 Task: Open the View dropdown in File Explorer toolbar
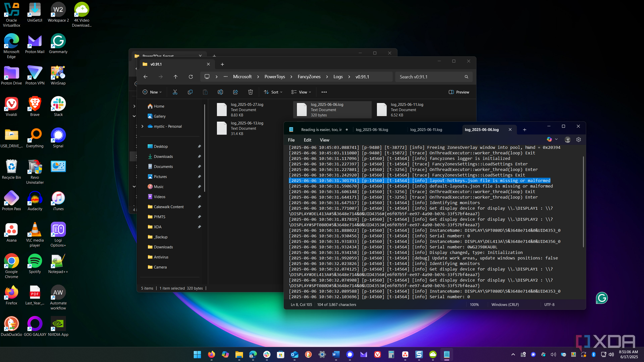point(301,92)
